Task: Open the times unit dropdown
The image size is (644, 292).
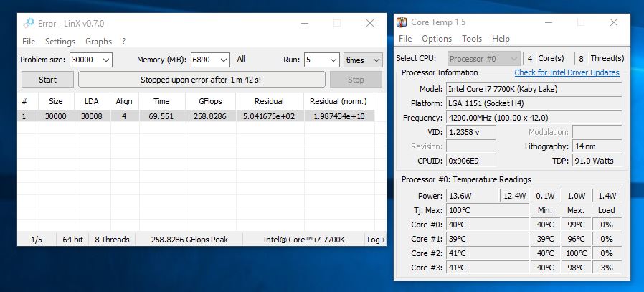Action: [363, 60]
